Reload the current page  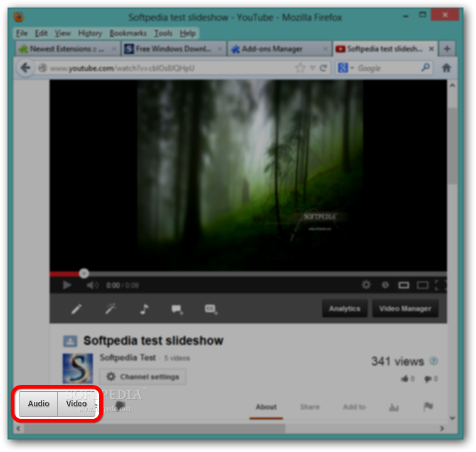pos(324,68)
